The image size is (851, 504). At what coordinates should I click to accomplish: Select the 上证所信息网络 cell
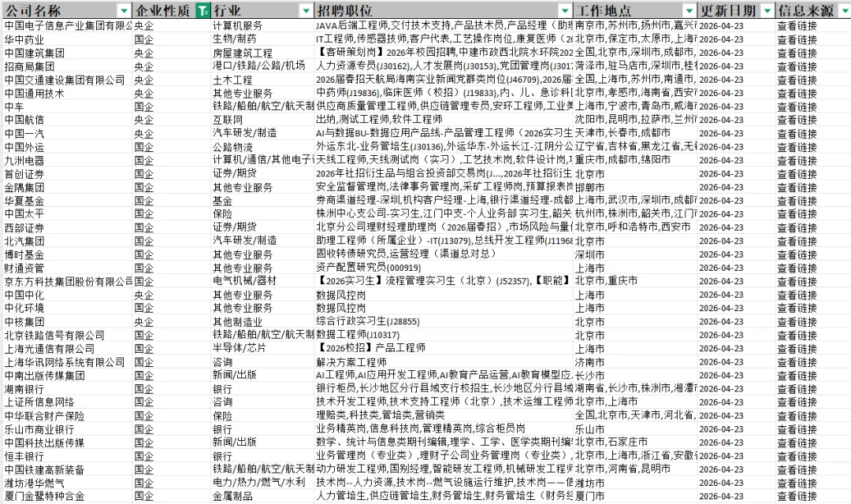click(67, 402)
